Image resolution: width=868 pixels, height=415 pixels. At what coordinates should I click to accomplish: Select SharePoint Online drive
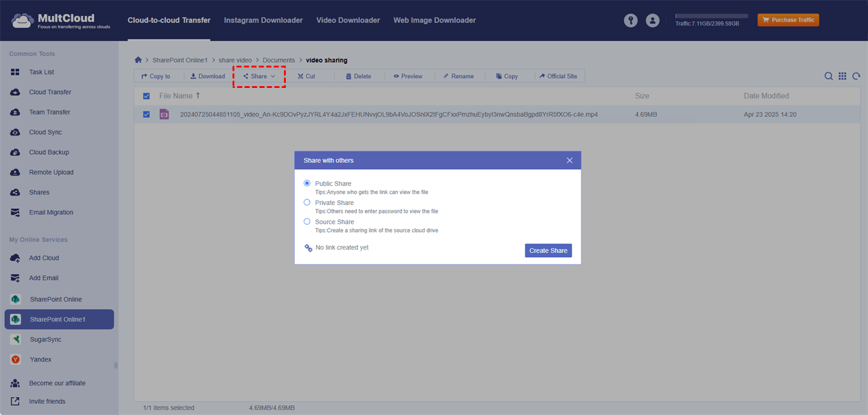click(59, 299)
